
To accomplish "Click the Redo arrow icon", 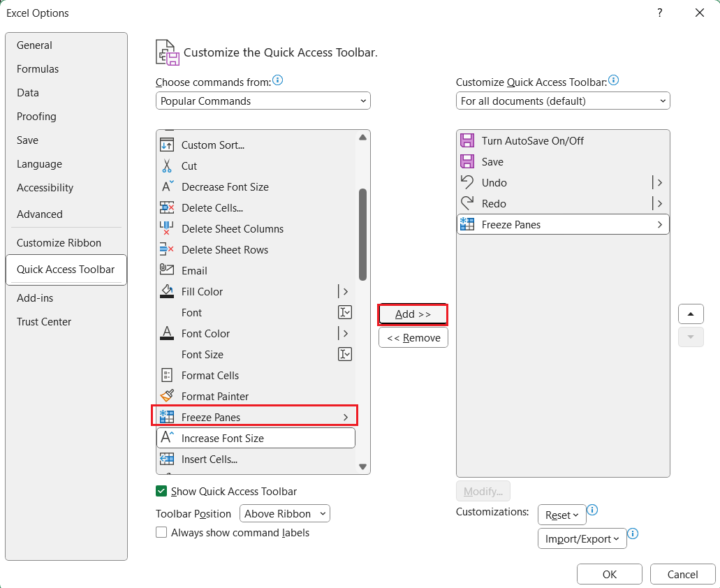I will (467, 203).
